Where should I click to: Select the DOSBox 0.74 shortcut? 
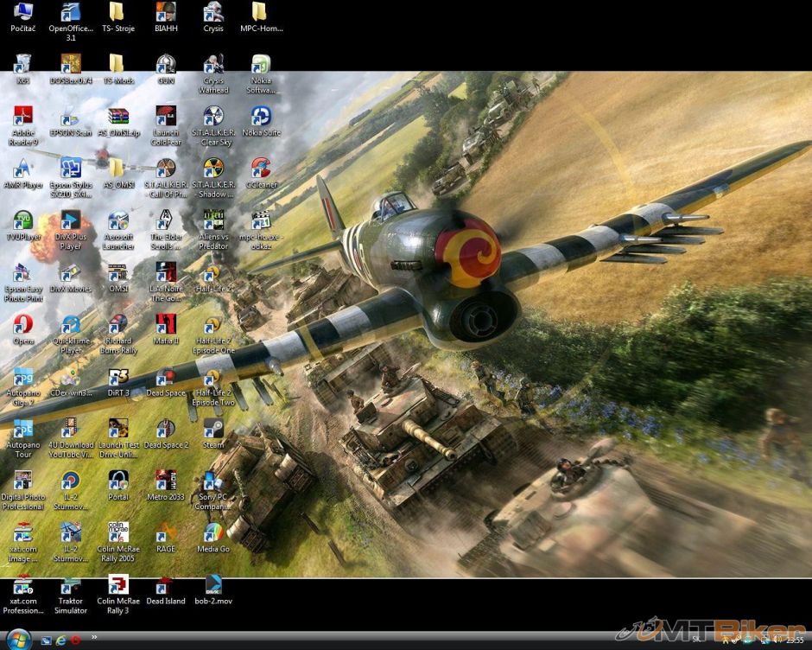click(71, 65)
